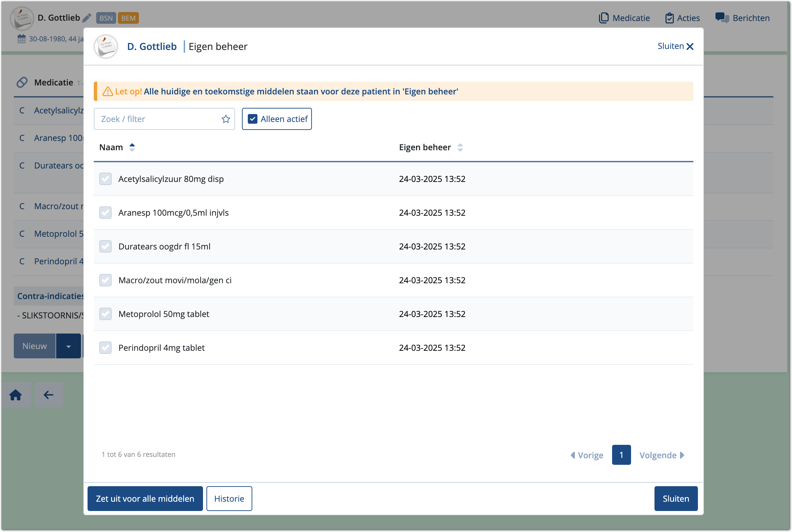This screenshot has height=532, width=792.
Task: Sort by Naam column arrows
Action: coord(132,147)
